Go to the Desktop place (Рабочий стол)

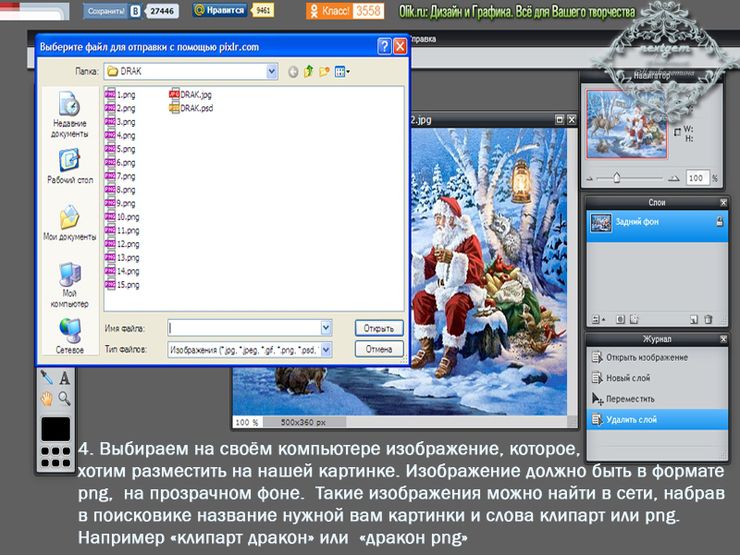(69, 166)
